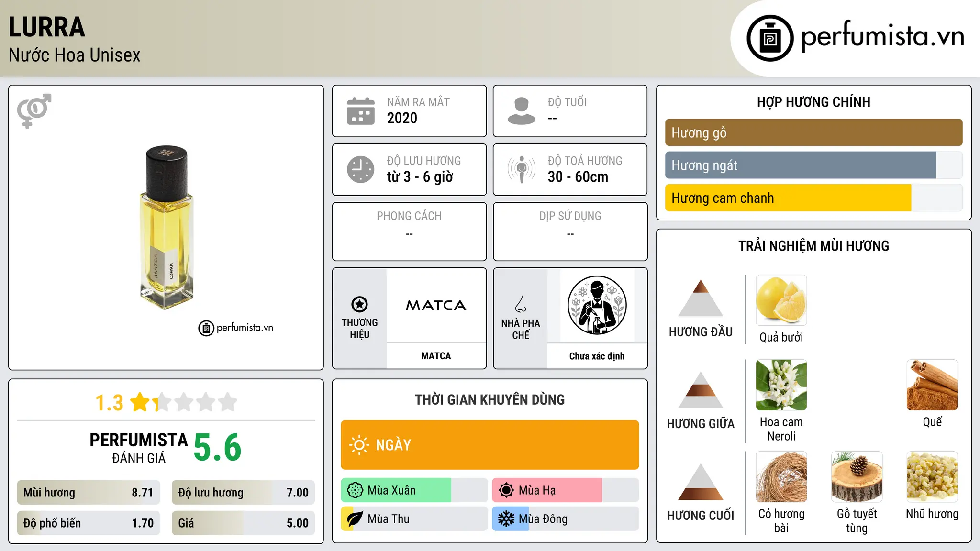Click the perfumer avatar illustration
The height and width of the screenshot is (551, 980).
click(597, 305)
